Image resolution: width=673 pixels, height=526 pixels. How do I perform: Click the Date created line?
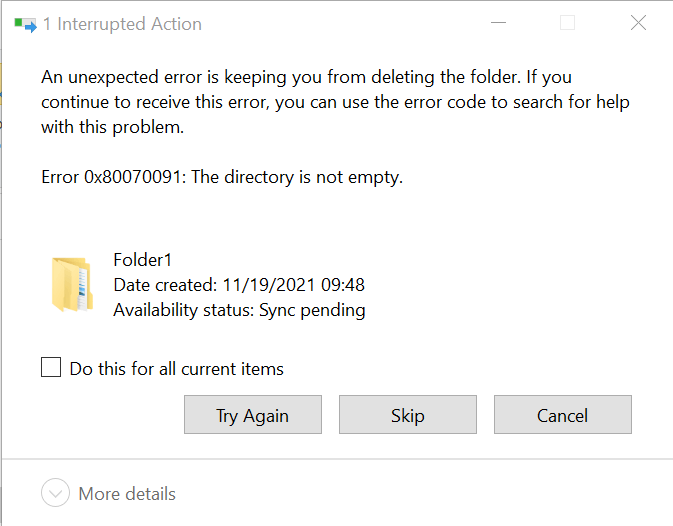coord(238,285)
